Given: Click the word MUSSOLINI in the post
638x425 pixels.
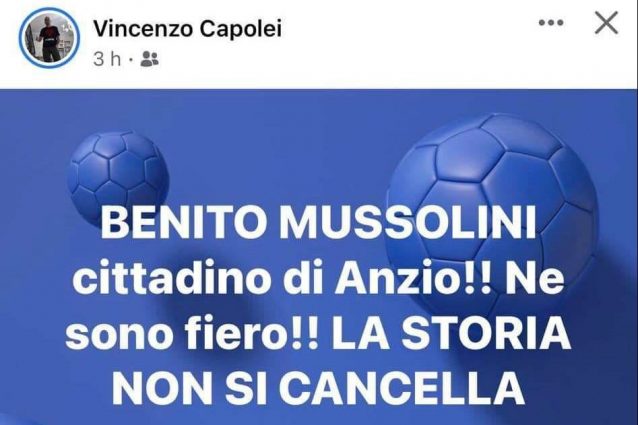Looking at the screenshot, I should point(409,224).
